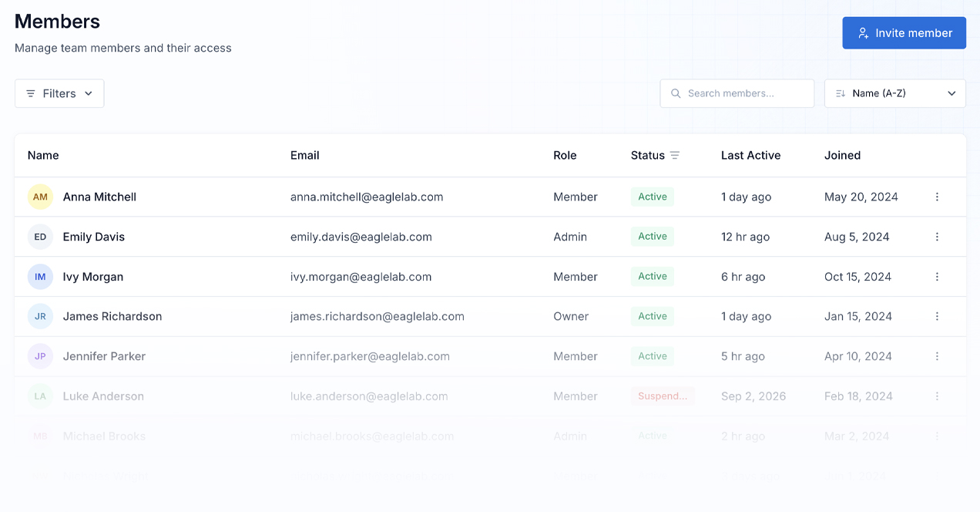The image size is (980, 512).
Task: Click the filter lines icon in Filters button
Action: click(31, 93)
